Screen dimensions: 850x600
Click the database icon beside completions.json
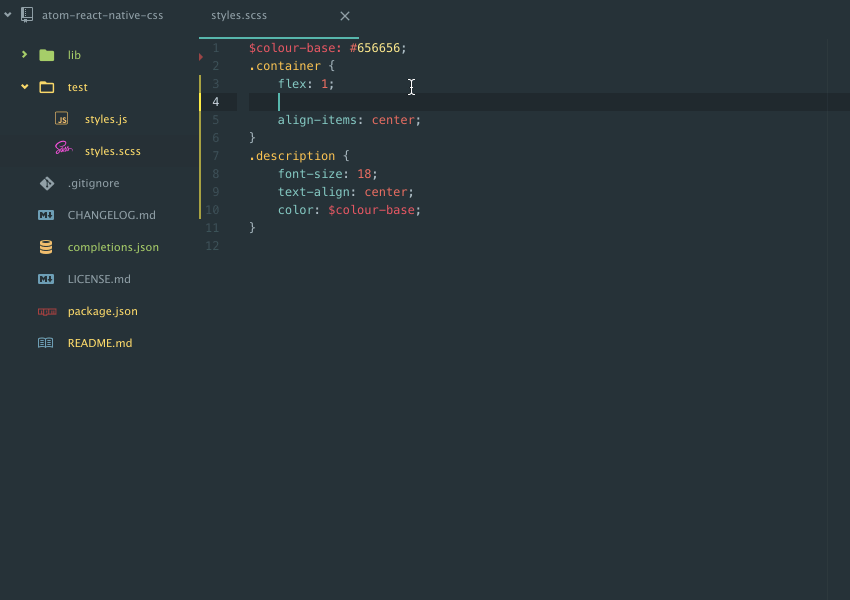click(46, 247)
